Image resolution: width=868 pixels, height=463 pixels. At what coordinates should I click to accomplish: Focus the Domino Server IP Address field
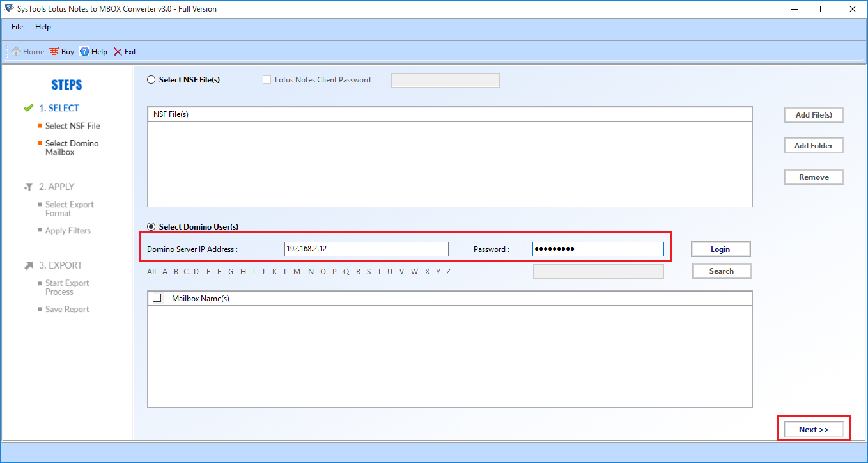pyautogui.click(x=366, y=249)
